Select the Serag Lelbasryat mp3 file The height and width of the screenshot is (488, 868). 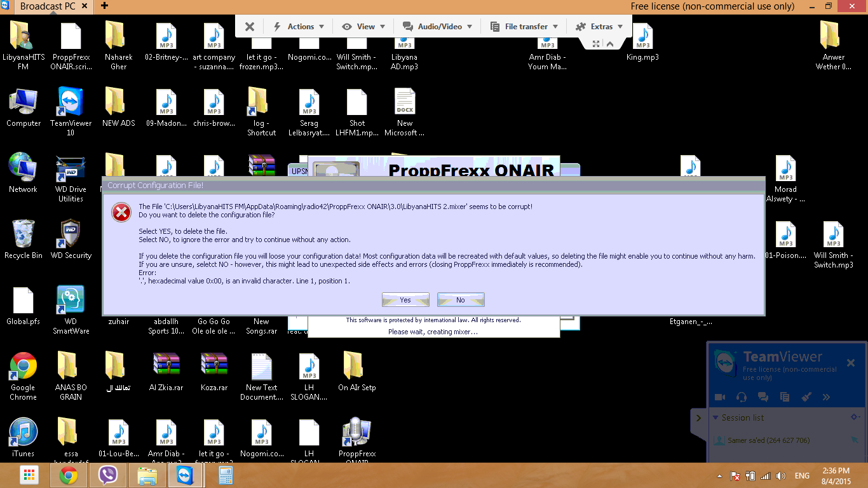click(x=309, y=112)
